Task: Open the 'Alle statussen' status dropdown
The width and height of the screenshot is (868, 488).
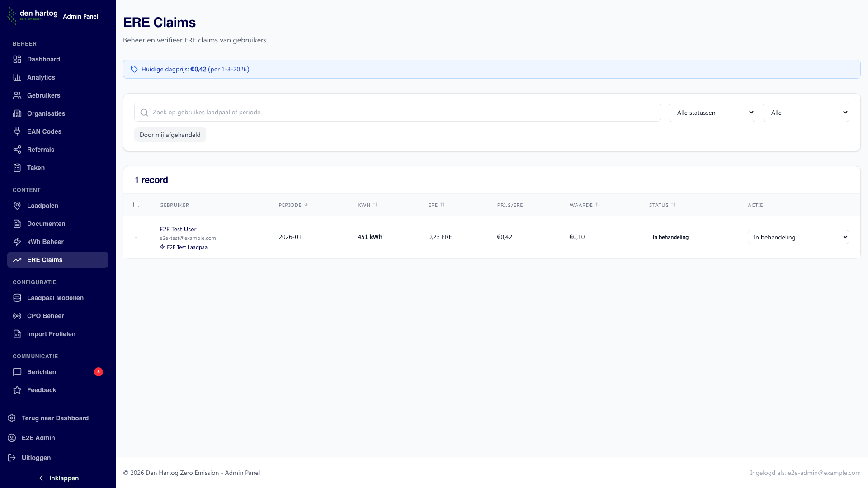Action: pos(712,113)
